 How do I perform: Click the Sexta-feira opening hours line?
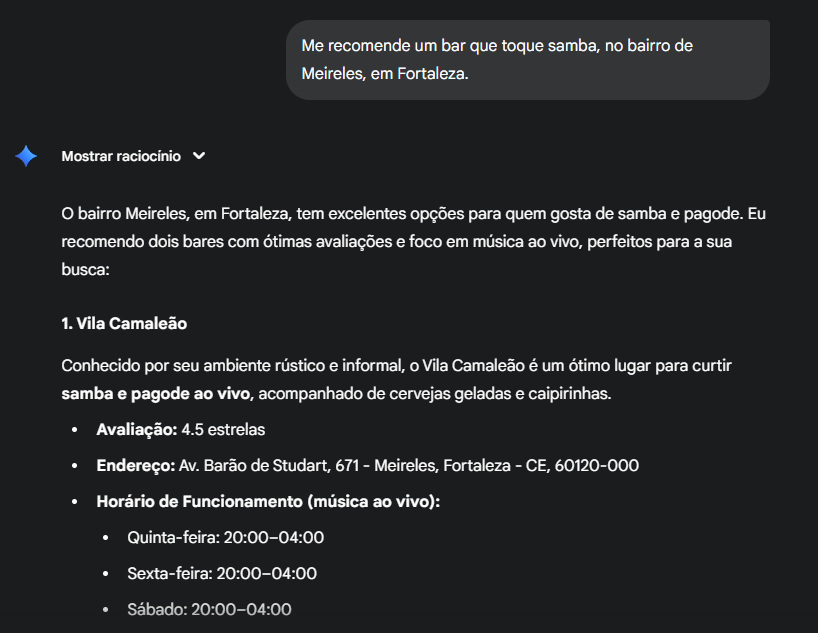221,573
